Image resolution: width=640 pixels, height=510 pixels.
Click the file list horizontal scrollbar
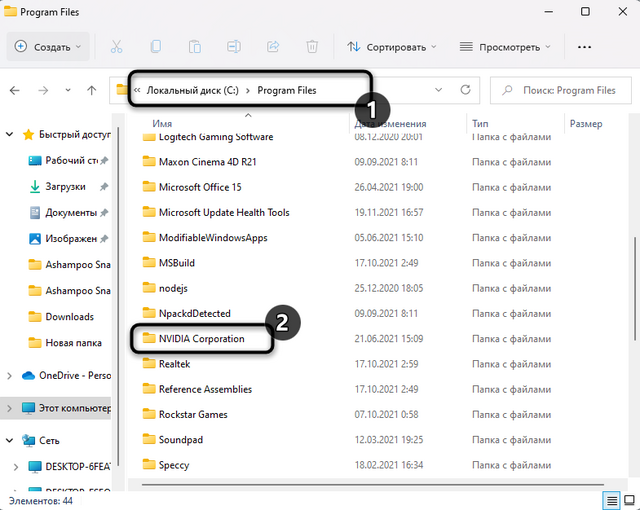[373, 485]
